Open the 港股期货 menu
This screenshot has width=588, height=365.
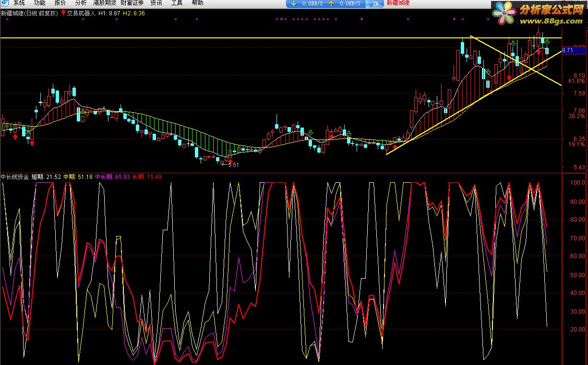[x=105, y=3]
